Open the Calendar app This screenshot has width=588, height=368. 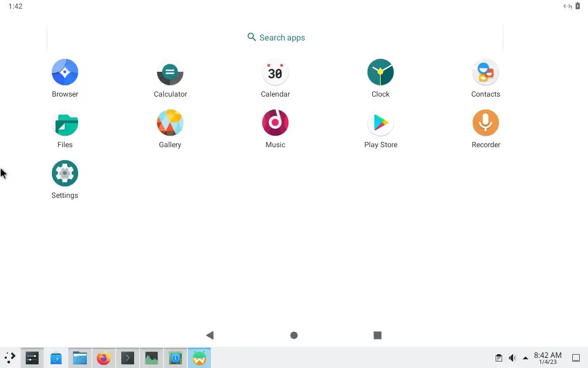click(275, 72)
